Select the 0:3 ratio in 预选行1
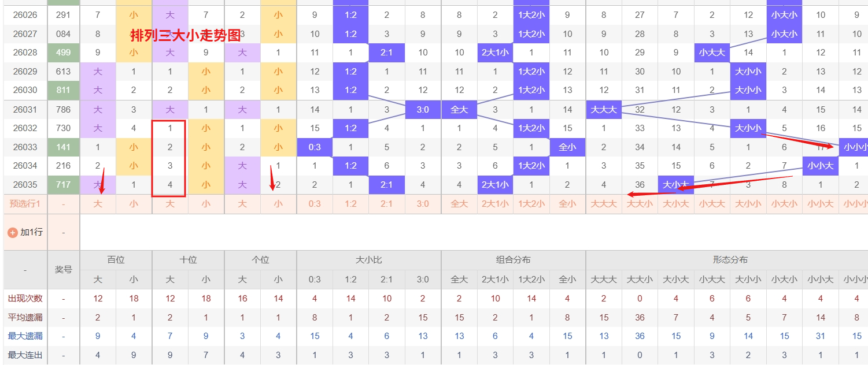This screenshot has height=365, width=868. pos(315,204)
